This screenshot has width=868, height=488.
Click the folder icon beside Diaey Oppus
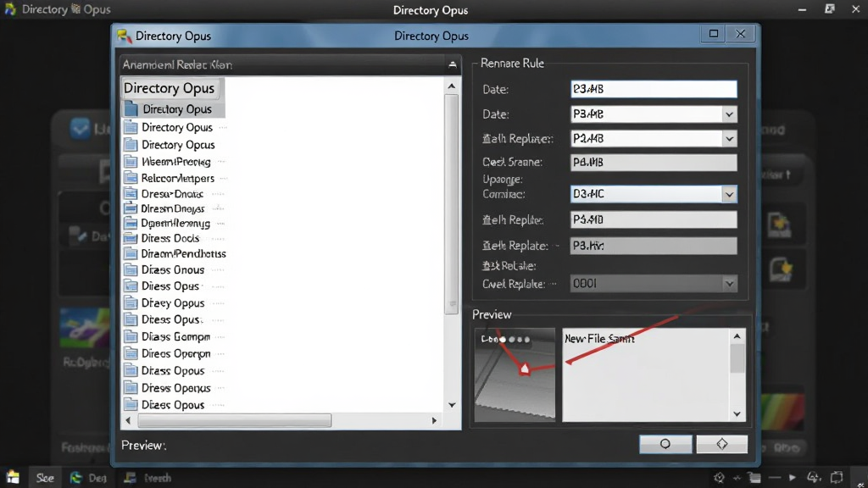[x=131, y=303]
